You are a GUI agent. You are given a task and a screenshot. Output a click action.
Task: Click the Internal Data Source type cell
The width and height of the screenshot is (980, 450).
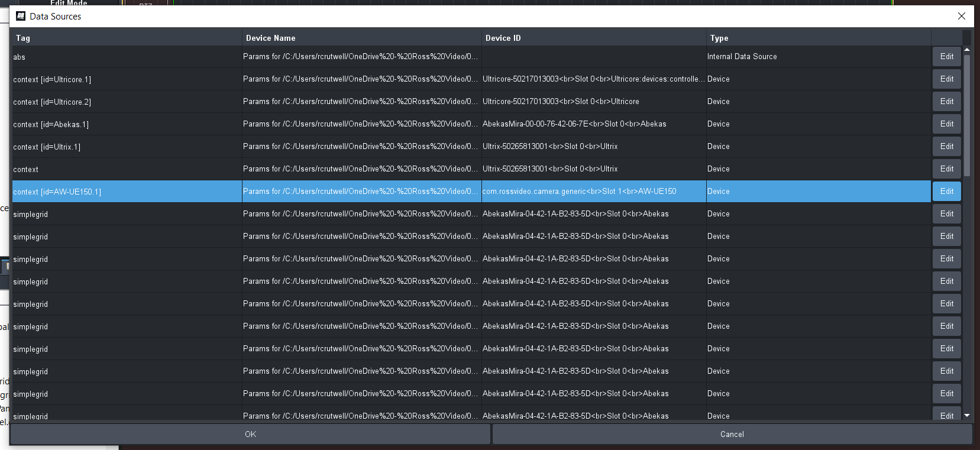tap(819, 57)
